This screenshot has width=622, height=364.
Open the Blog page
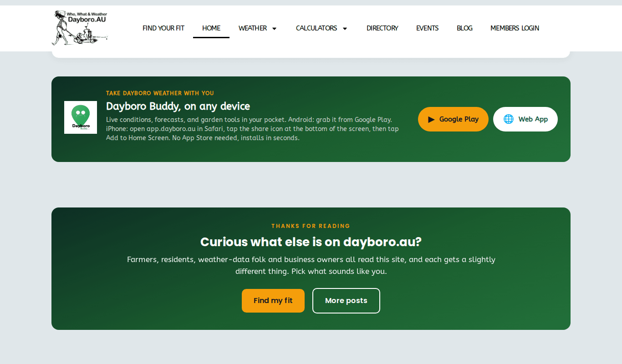(x=464, y=28)
